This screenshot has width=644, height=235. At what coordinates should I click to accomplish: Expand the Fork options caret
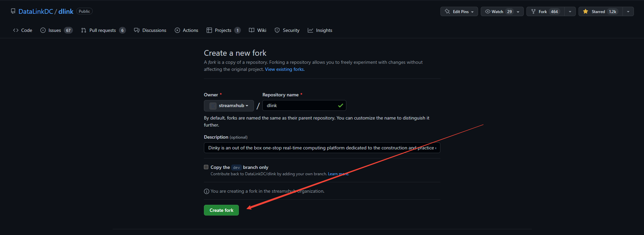(x=570, y=11)
